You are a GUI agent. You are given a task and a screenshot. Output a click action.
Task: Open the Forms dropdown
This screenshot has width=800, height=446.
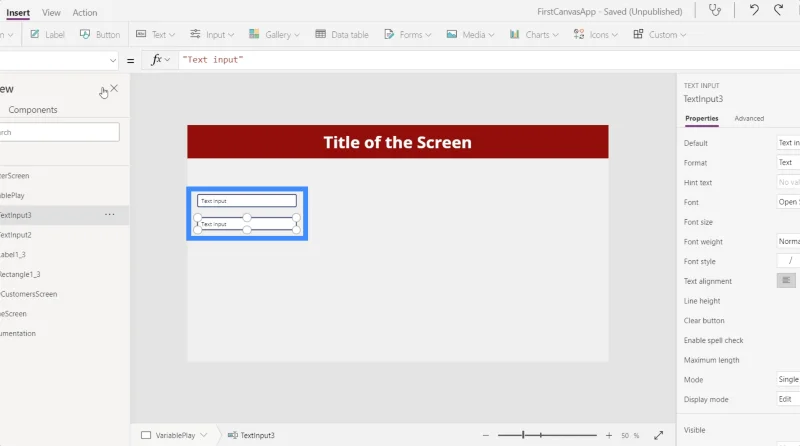408,35
